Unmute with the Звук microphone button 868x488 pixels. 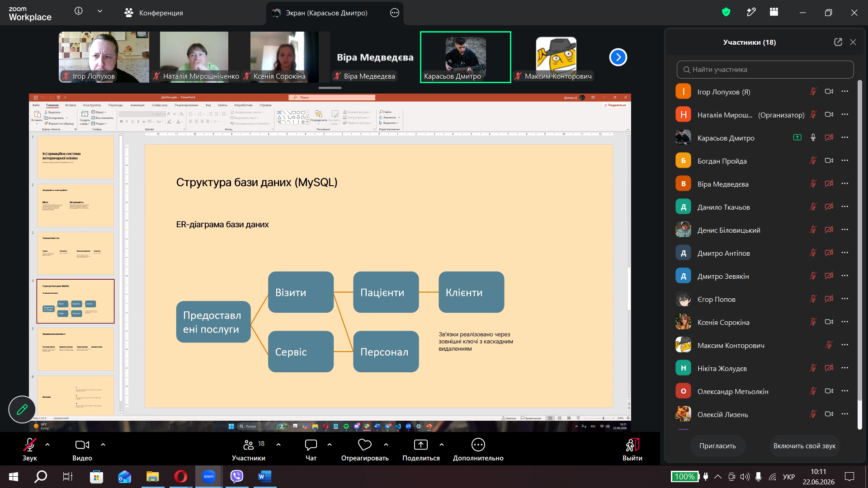(x=30, y=449)
